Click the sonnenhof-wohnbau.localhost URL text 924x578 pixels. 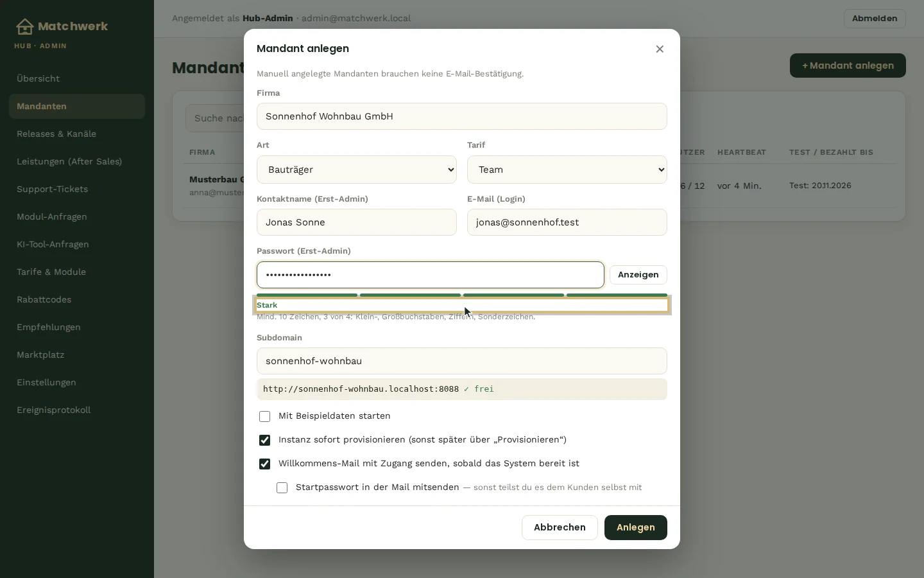click(361, 389)
